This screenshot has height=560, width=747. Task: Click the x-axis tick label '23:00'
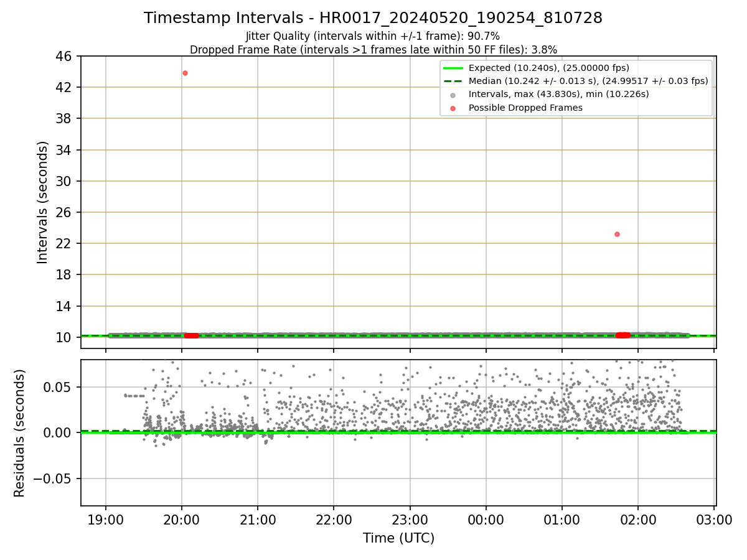point(410,520)
